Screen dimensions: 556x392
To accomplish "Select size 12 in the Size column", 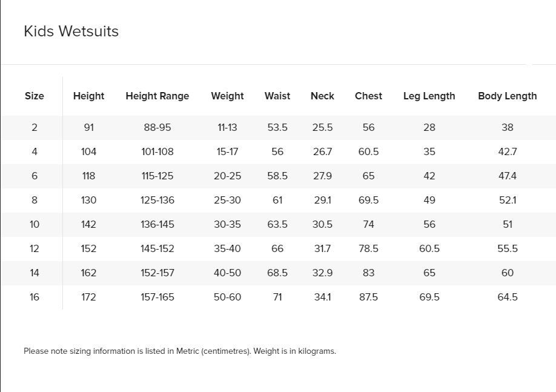I will pos(35,248).
